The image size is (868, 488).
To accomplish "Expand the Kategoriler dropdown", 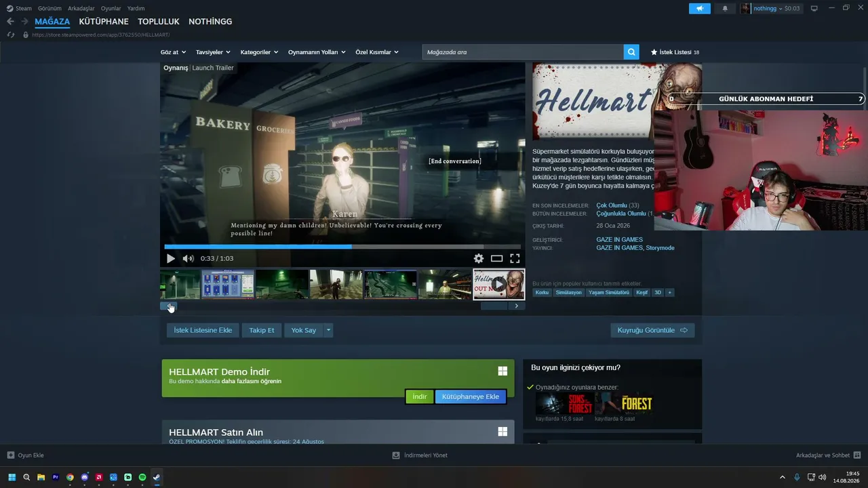I will tap(259, 52).
